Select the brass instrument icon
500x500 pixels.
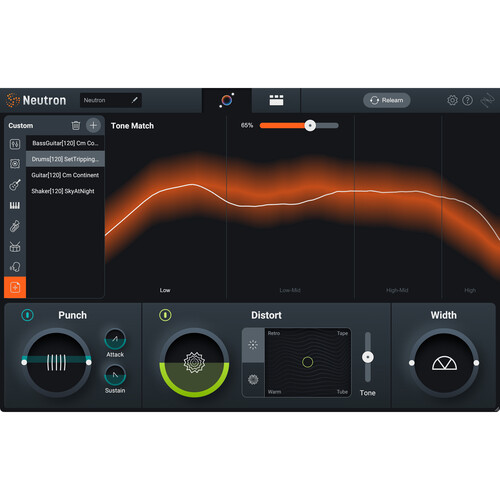[x=15, y=226]
